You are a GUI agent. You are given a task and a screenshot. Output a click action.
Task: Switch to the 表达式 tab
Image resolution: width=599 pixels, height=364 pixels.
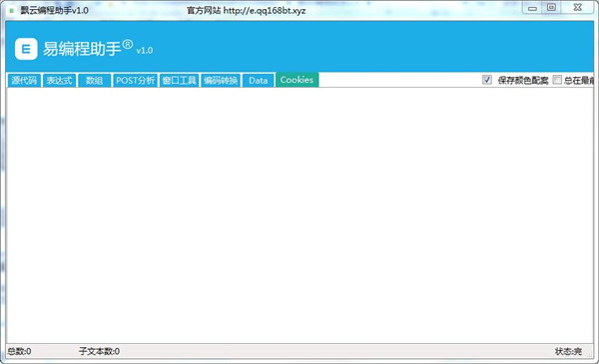click(x=59, y=81)
